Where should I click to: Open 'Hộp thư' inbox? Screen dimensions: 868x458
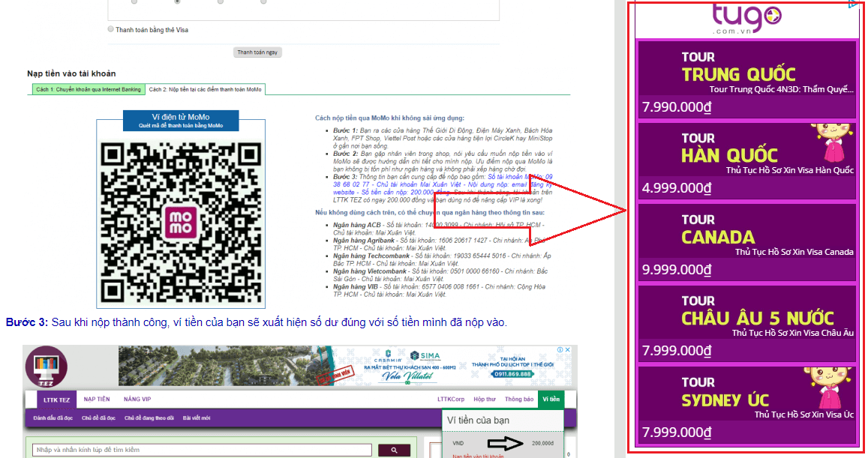click(x=485, y=399)
